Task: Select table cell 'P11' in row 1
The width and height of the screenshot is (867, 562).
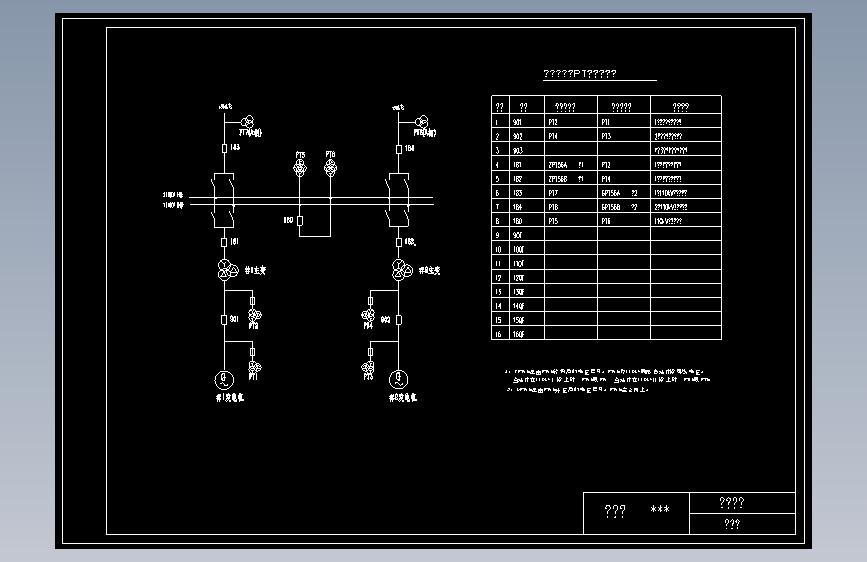Action: click(605, 122)
